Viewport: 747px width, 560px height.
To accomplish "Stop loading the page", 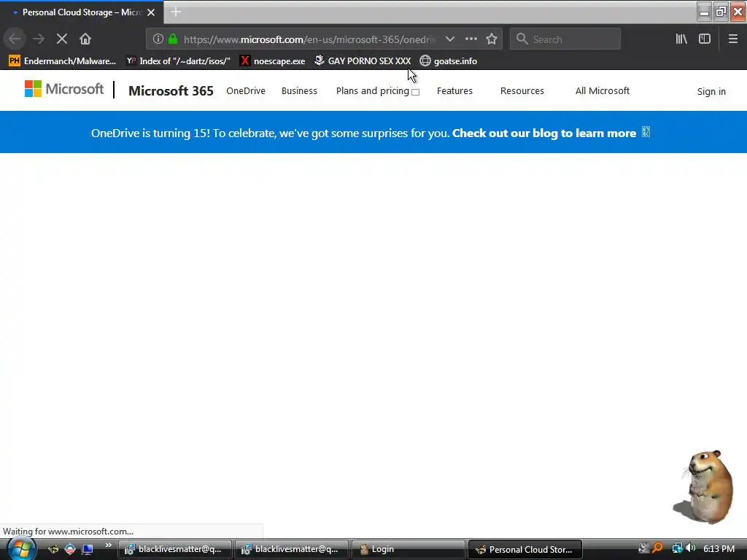I will pyautogui.click(x=62, y=39).
